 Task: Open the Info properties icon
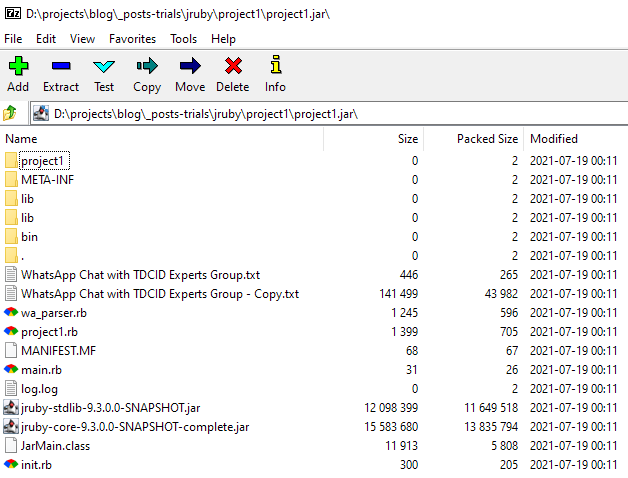pyautogui.click(x=275, y=67)
